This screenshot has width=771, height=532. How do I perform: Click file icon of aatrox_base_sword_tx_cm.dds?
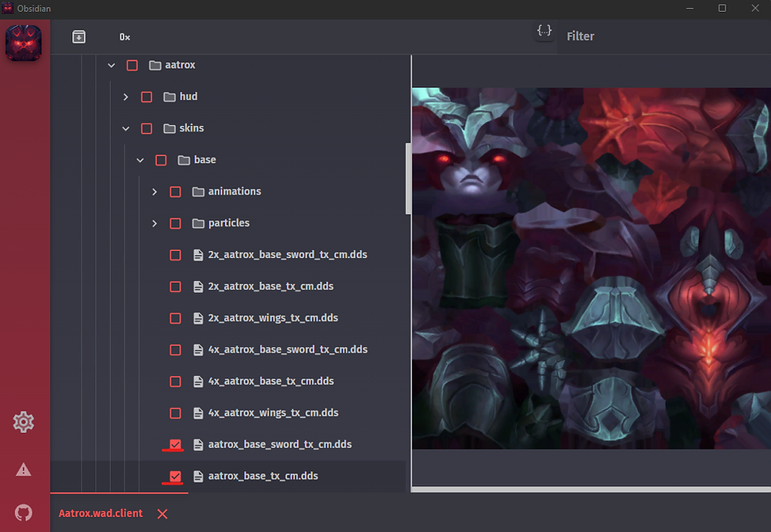[x=198, y=445]
